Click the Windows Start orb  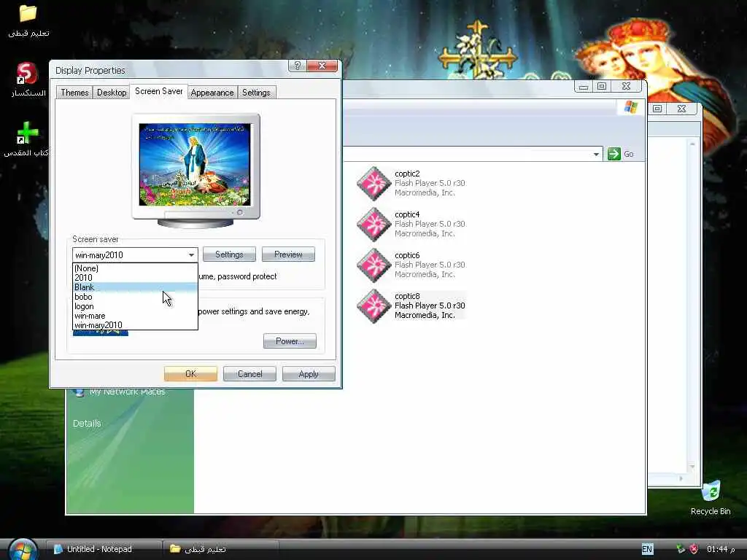(x=23, y=549)
